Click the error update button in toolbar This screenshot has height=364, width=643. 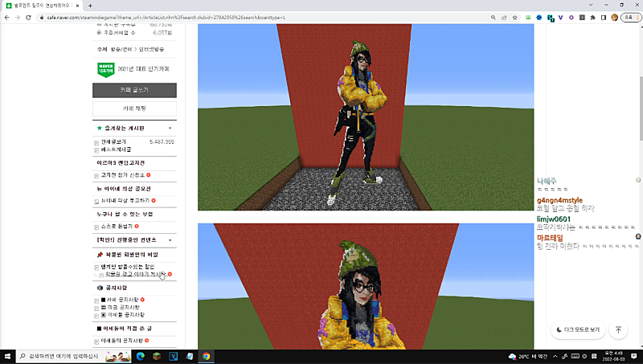pos(631,18)
